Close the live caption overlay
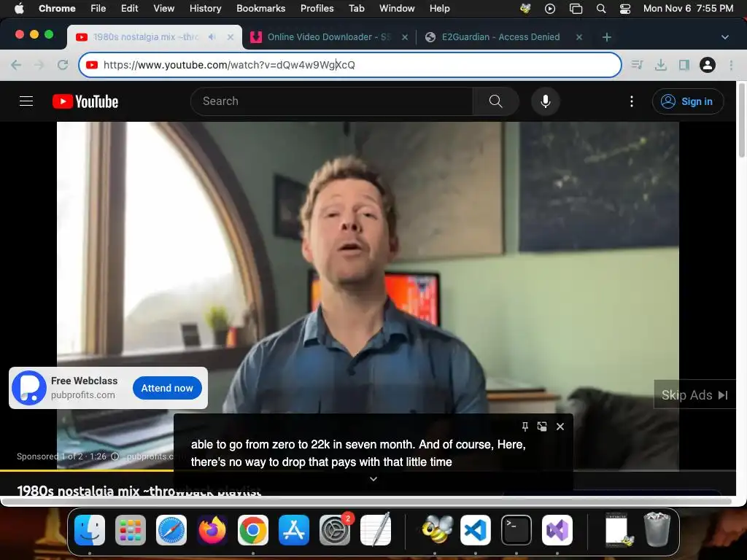This screenshot has width=747, height=560. [560, 427]
